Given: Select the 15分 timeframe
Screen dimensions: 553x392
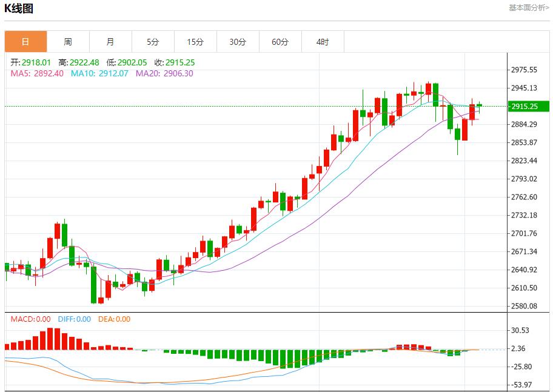Looking at the screenshot, I should (195, 41).
